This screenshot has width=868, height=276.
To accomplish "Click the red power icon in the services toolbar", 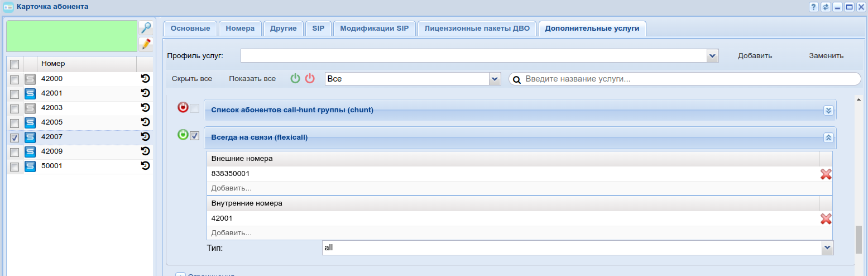I will point(310,79).
